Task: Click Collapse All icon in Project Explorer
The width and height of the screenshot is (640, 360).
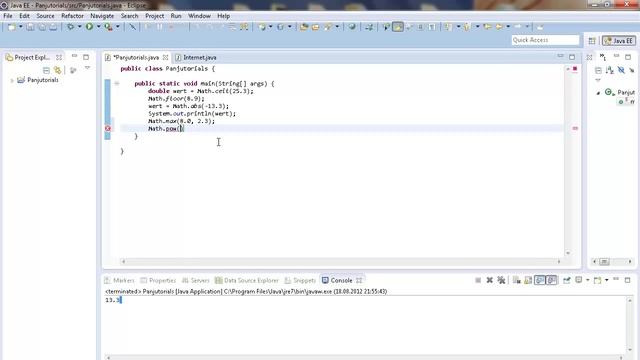Action: tap(46, 70)
